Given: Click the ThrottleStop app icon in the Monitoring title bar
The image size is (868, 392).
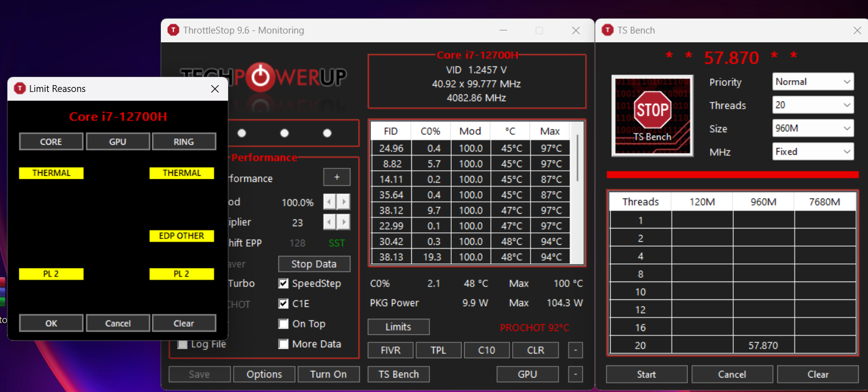Looking at the screenshot, I should click(x=173, y=30).
